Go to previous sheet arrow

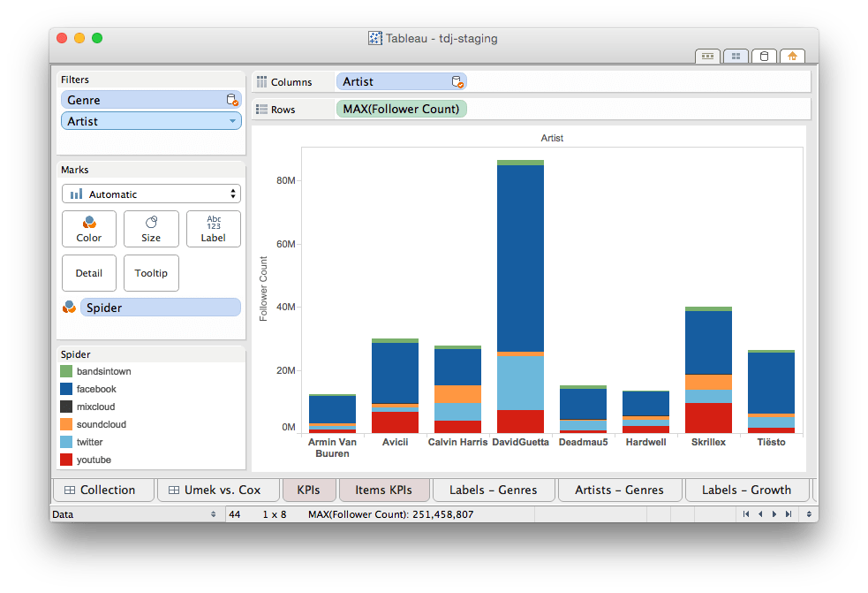(760, 514)
